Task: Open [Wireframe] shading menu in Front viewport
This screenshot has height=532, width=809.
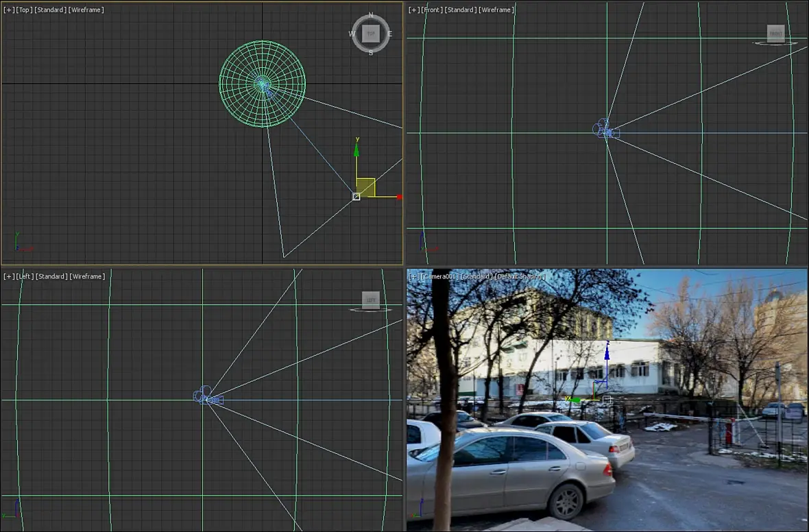Action: pyautogui.click(x=496, y=10)
